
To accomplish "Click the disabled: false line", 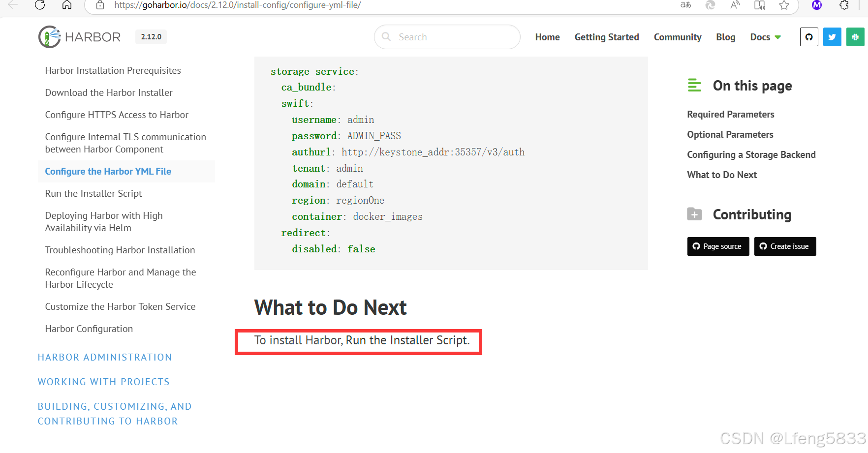I will (x=334, y=249).
